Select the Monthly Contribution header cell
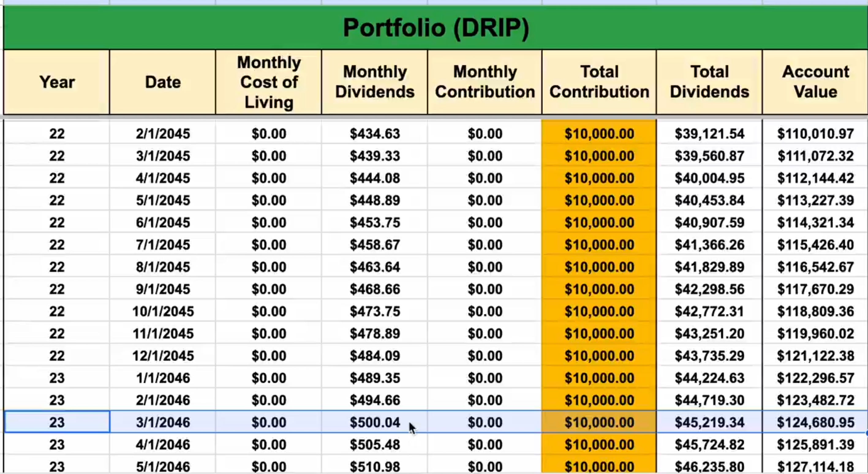The height and width of the screenshot is (474, 868). tap(485, 82)
